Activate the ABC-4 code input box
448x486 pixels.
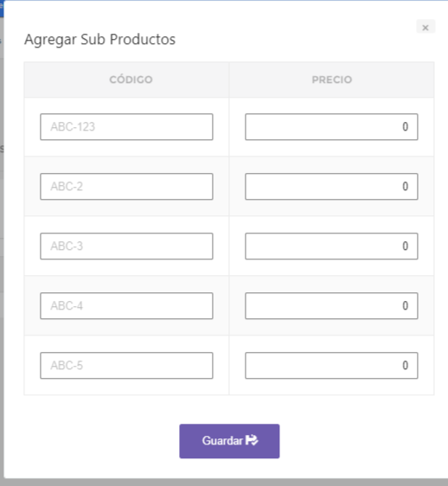point(126,305)
